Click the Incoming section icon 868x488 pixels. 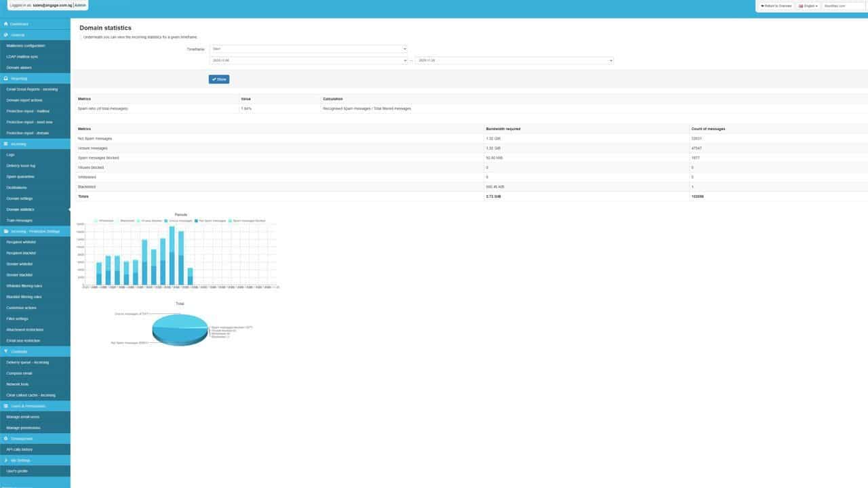click(6, 144)
